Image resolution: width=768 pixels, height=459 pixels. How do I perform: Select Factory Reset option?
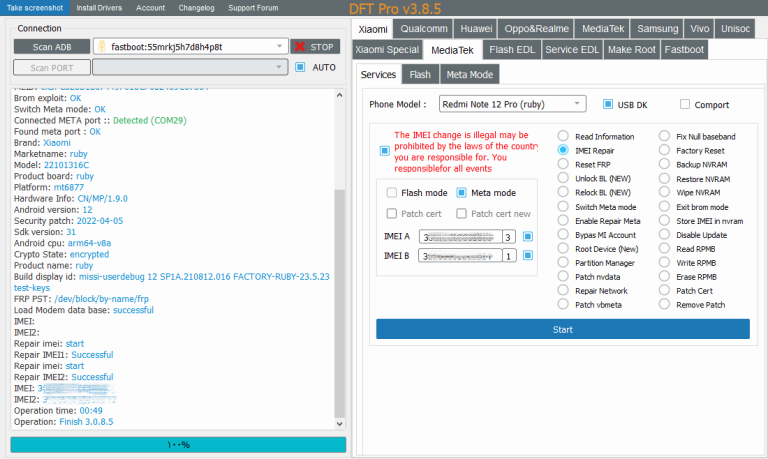664,150
